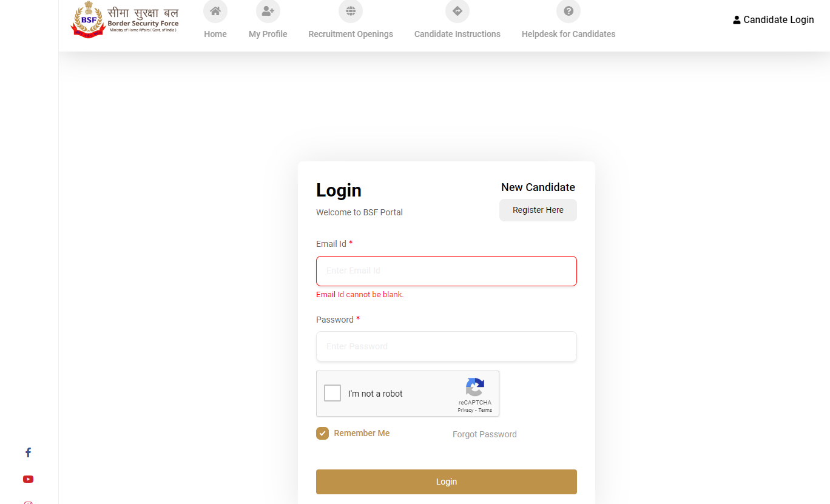Click the Register Here button
The image size is (830, 504).
[x=538, y=210]
